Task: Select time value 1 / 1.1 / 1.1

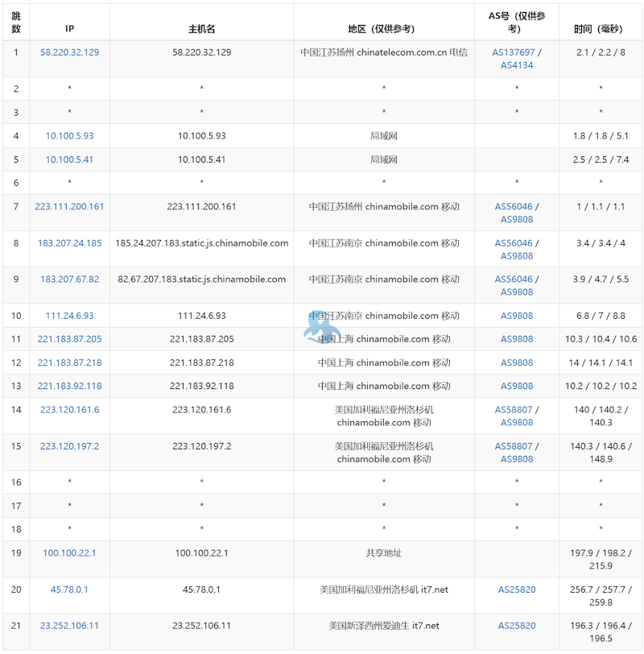Action: click(x=601, y=206)
